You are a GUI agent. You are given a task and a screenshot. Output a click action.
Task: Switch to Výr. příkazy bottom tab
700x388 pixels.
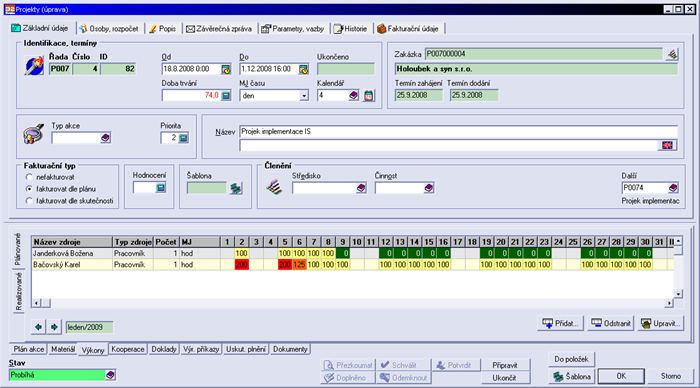coord(201,349)
